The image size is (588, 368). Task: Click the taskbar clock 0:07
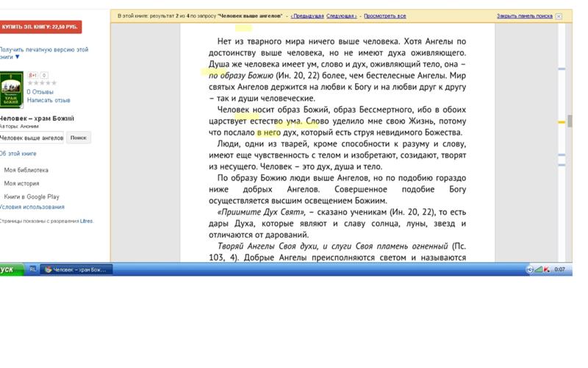pos(559,269)
